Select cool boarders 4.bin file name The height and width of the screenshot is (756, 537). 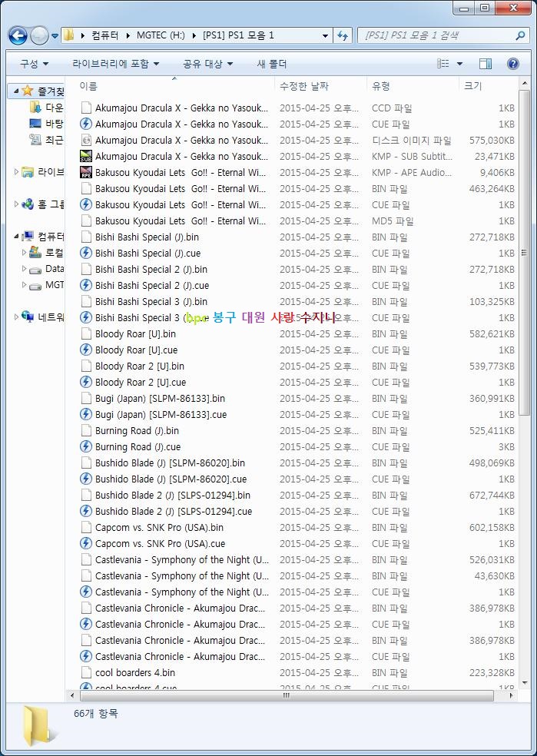(x=135, y=672)
